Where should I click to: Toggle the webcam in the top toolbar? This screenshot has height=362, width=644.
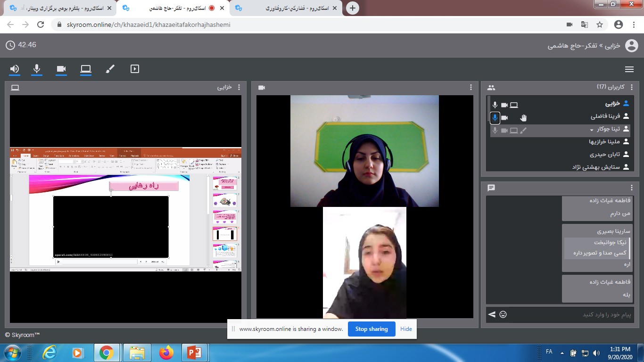point(61,69)
